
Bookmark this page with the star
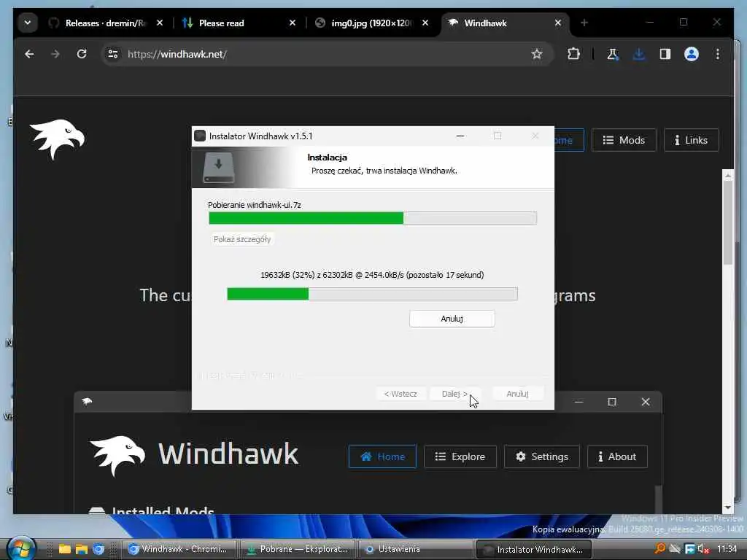tap(537, 54)
